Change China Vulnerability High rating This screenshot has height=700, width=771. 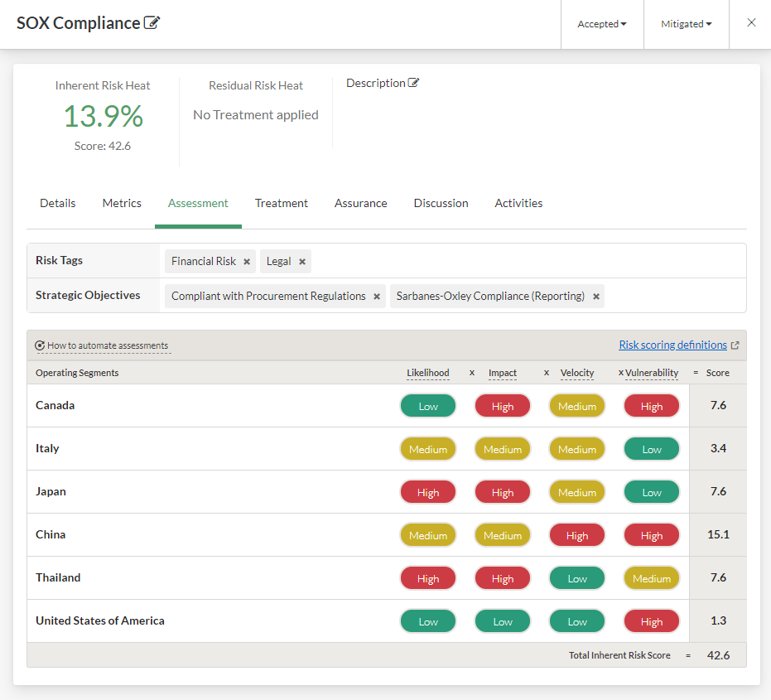(652, 535)
